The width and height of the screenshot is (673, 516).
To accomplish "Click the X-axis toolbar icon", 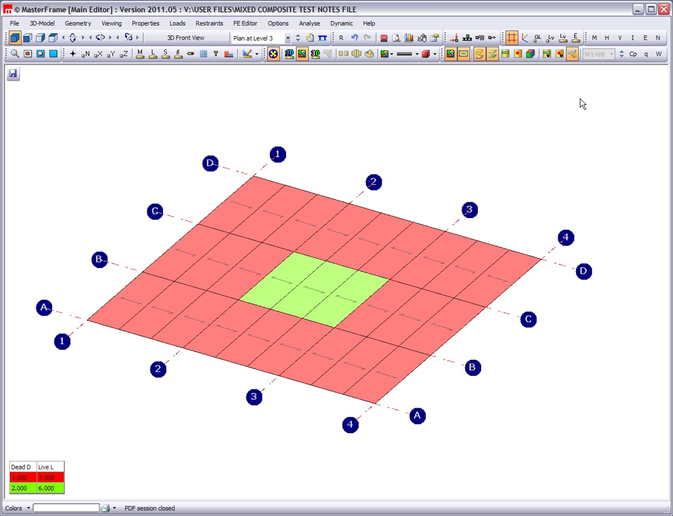I will [98, 54].
